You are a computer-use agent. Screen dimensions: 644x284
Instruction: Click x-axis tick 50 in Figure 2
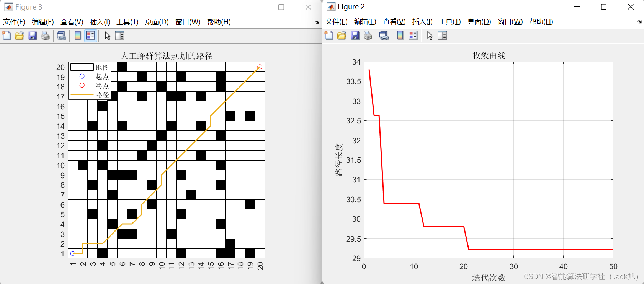click(x=613, y=266)
